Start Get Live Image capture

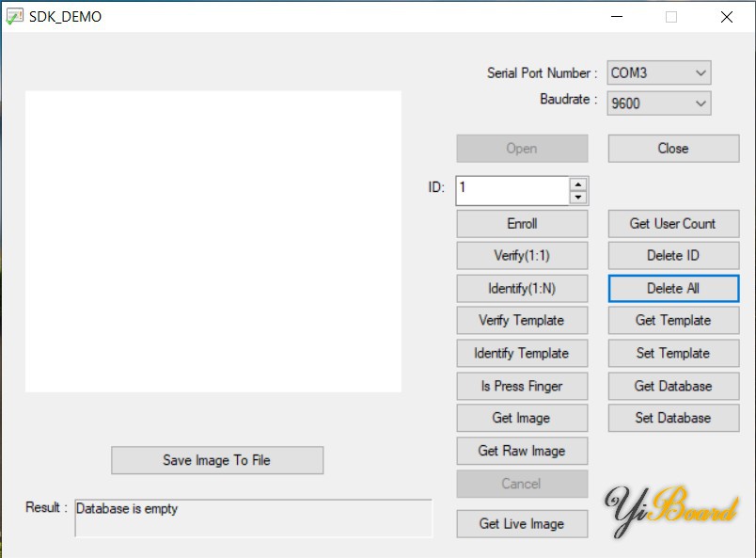click(522, 523)
